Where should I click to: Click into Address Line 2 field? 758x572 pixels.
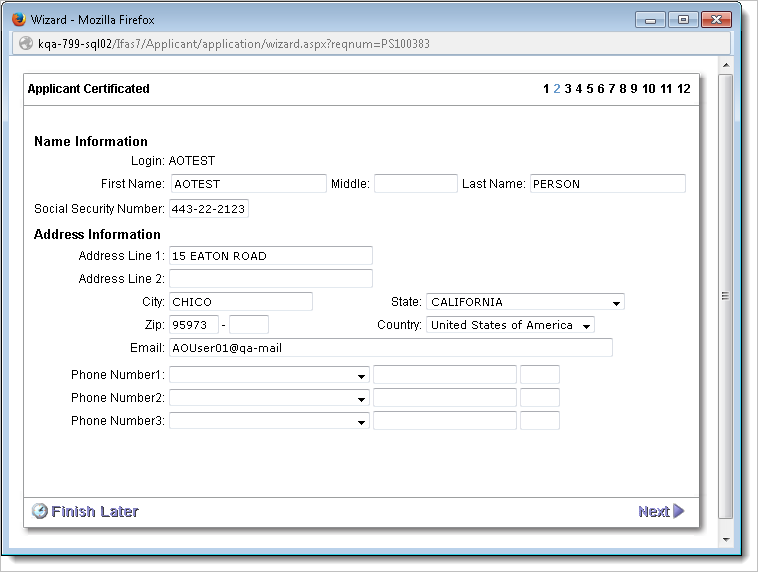click(x=270, y=279)
